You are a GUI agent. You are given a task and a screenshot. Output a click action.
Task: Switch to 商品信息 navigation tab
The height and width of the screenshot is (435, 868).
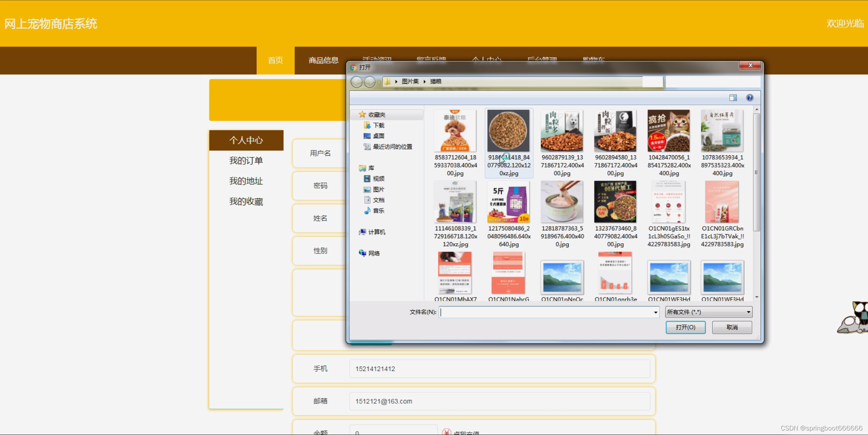[x=323, y=60]
